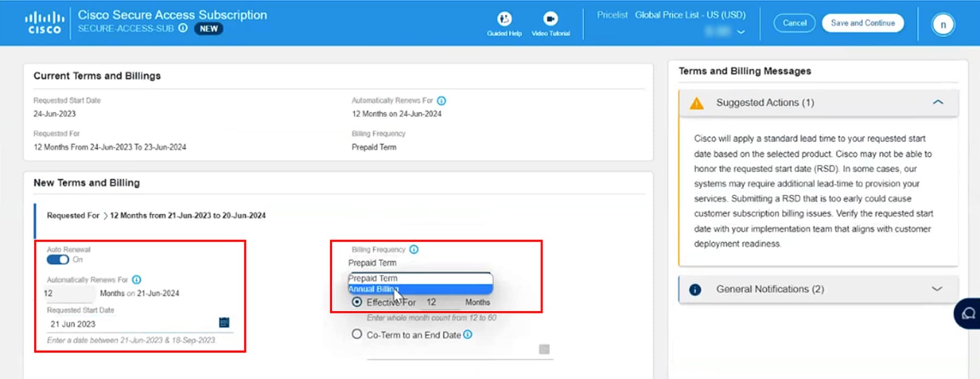Viewport: 980px width, 379px height.
Task: Click '12 Months on 24-Jun-2024' value
Action: point(397,114)
